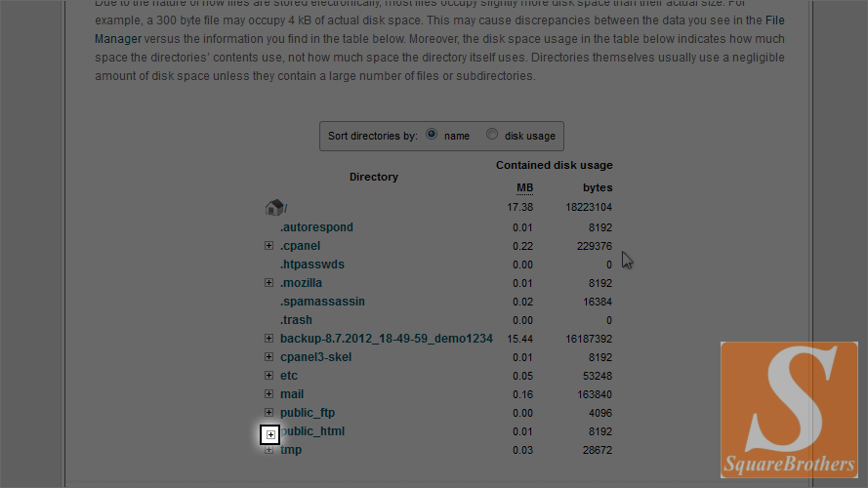Click the plus icon beside mail
Image resolution: width=868 pixels, height=488 pixels.
click(269, 394)
